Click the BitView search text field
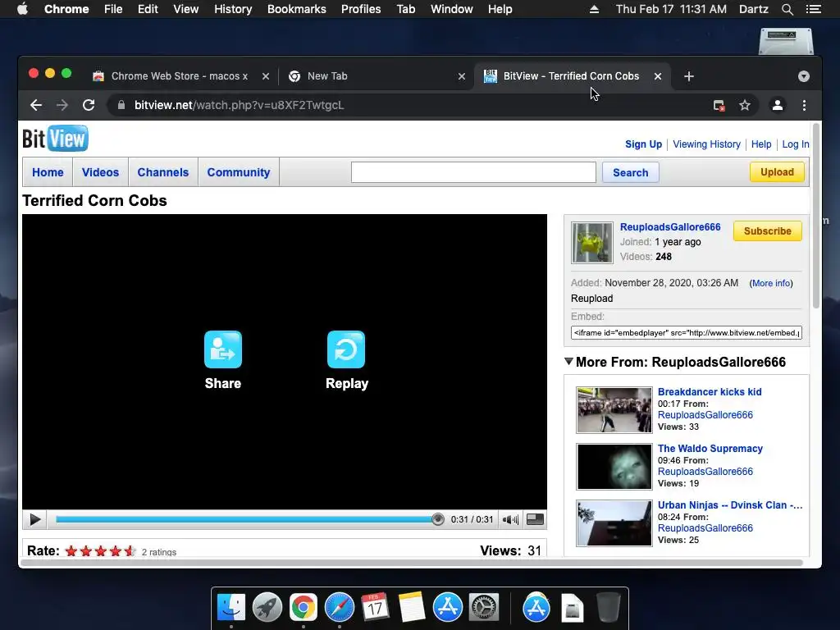This screenshot has height=630, width=840. tap(473, 172)
